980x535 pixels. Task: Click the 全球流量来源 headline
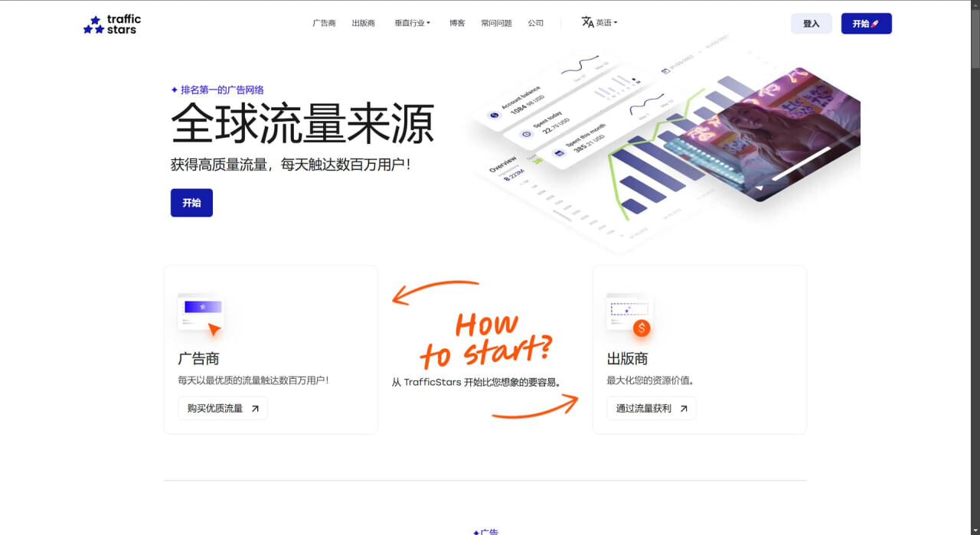click(302, 124)
